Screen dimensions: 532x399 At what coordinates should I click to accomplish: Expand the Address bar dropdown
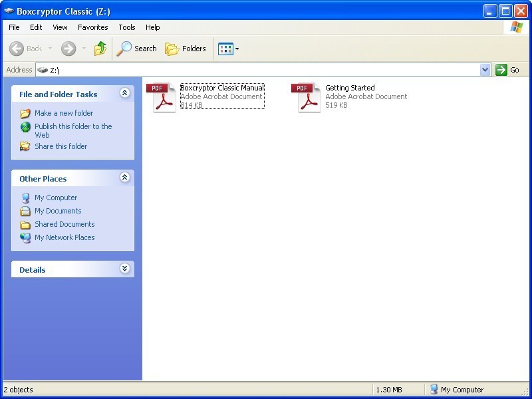(x=485, y=70)
